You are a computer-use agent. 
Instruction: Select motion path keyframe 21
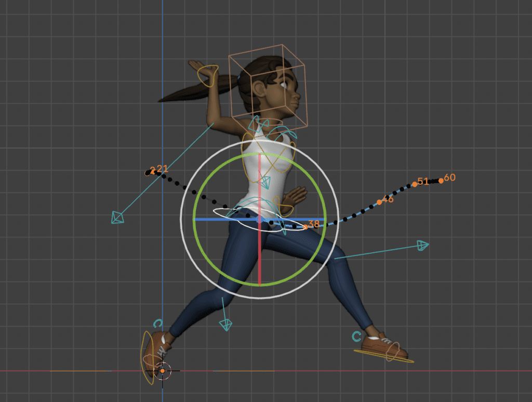[x=153, y=172]
